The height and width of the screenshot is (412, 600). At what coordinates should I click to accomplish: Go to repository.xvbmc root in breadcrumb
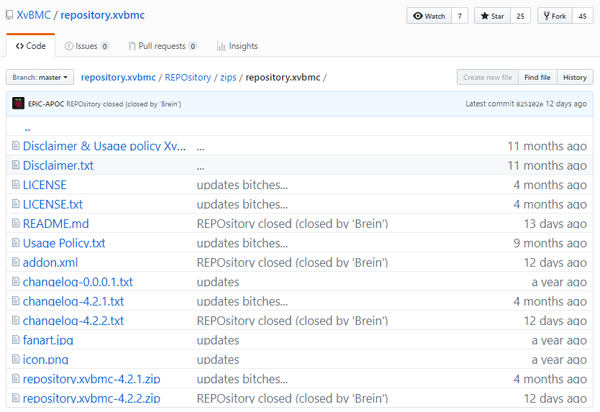(118, 77)
